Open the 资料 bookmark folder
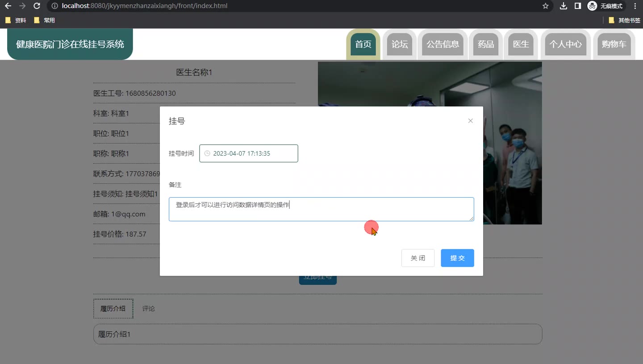 [16, 20]
